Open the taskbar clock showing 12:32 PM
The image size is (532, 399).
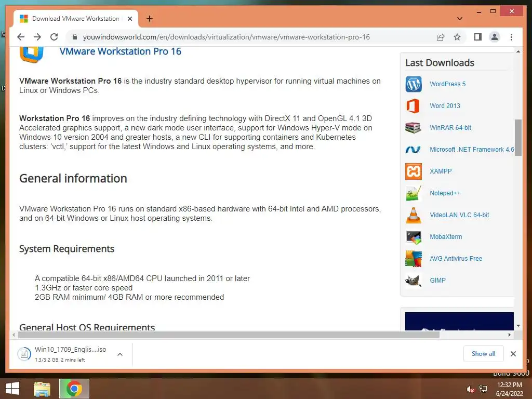[x=510, y=389]
